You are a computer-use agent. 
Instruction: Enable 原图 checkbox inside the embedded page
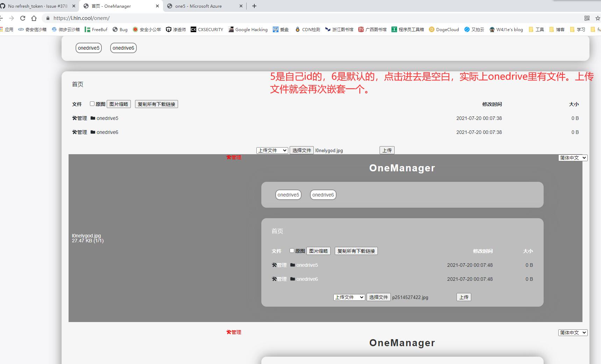tap(292, 251)
